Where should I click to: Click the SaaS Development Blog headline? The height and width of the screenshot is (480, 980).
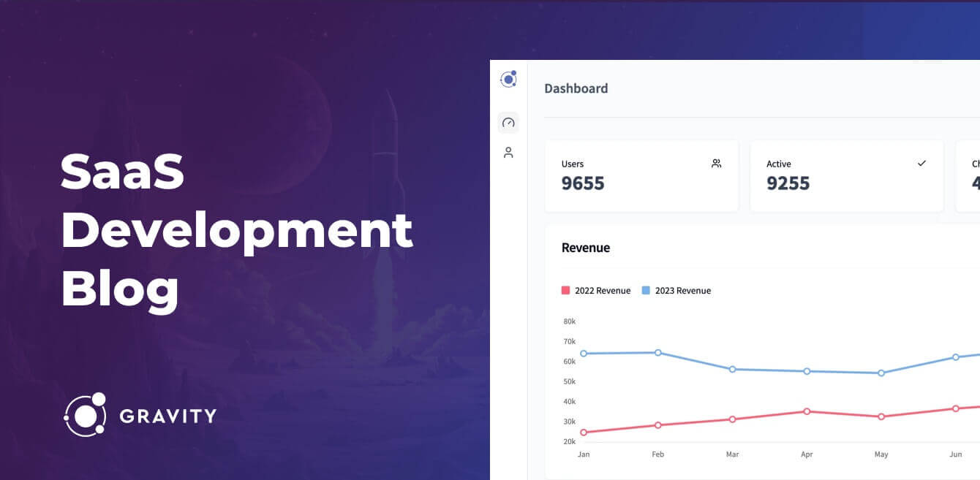[235, 230]
